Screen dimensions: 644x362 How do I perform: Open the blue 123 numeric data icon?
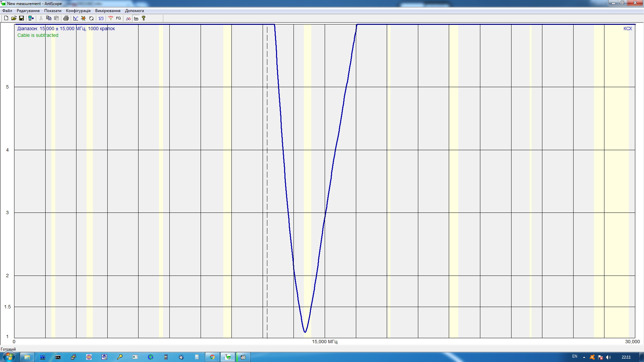101,18
